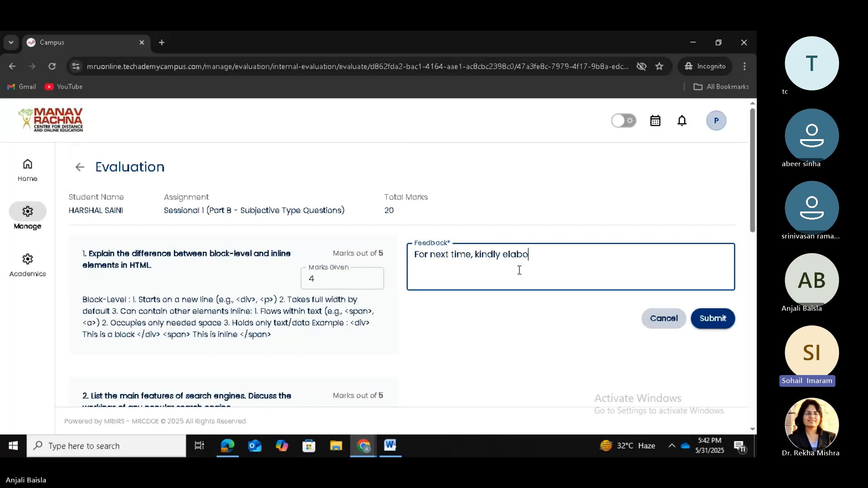Submit the feedback
868x488 pixels.
click(x=712, y=318)
